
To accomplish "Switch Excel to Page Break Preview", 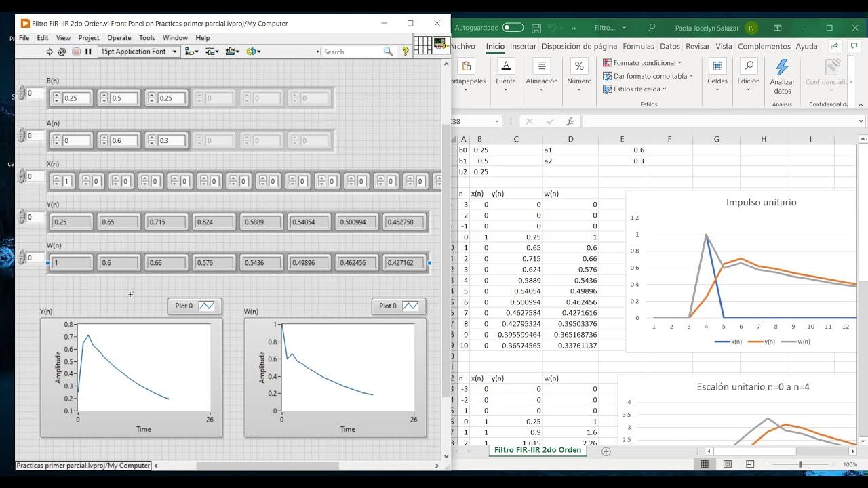I will pos(749,464).
